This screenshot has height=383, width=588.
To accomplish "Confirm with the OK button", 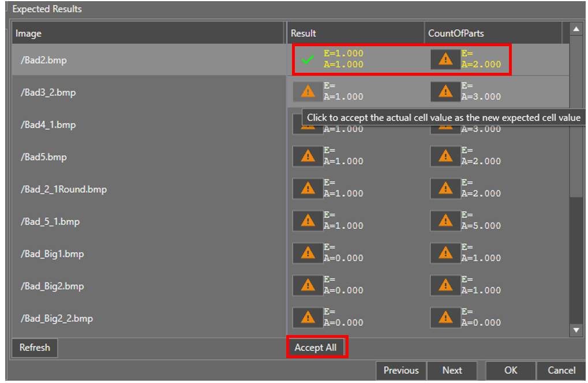I will pyautogui.click(x=510, y=370).
